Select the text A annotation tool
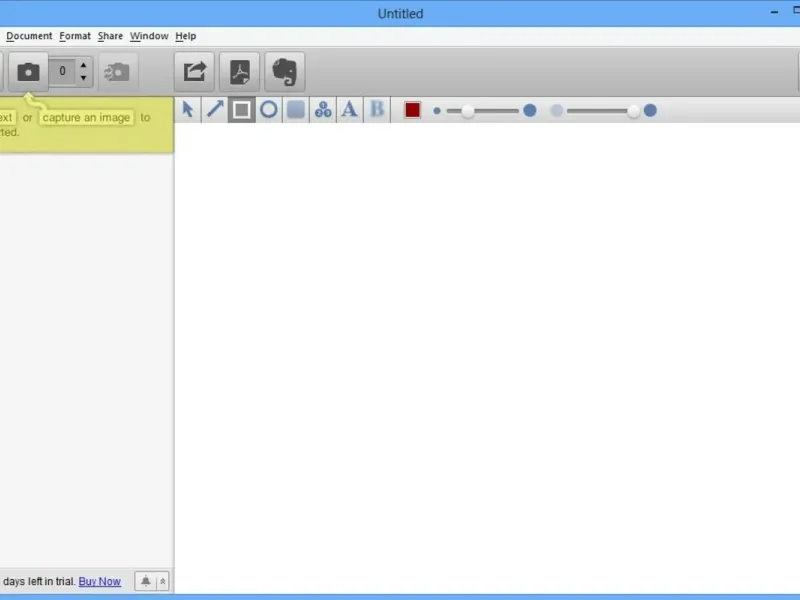Screen dimensions: 800x600 pyautogui.click(x=349, y=110)
